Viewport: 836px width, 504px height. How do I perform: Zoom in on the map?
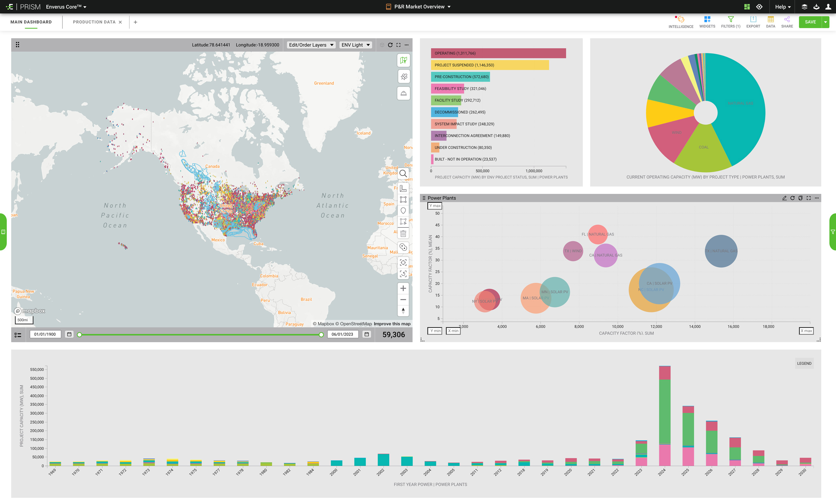pyautogui.click(x=403, y=288)
